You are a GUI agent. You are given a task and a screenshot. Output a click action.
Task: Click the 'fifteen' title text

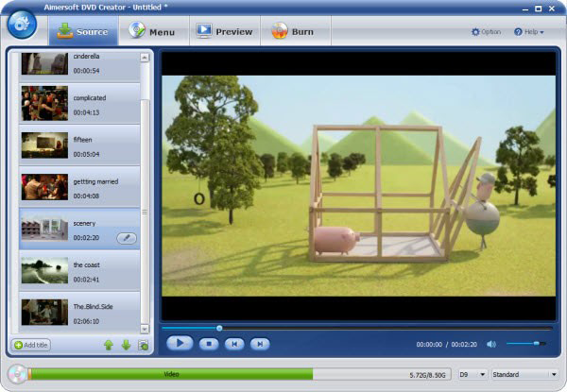82,140
